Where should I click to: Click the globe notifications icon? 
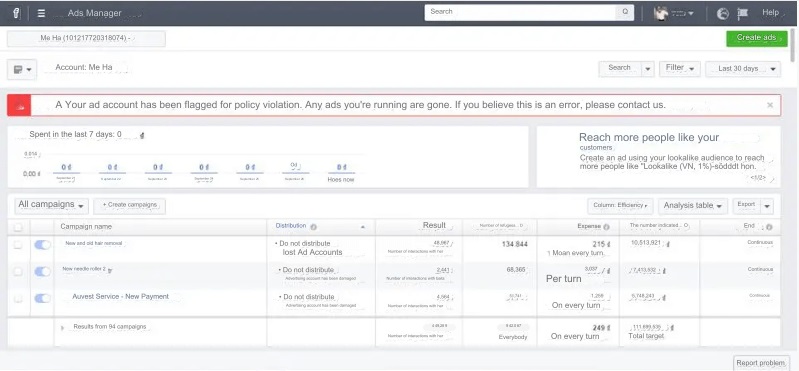click(x=723, y=14)
